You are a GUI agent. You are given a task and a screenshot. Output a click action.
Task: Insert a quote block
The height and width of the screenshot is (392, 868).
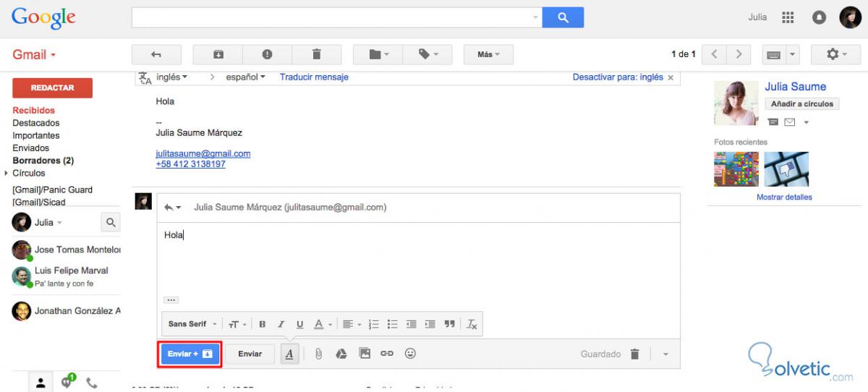tap(449, 324)
